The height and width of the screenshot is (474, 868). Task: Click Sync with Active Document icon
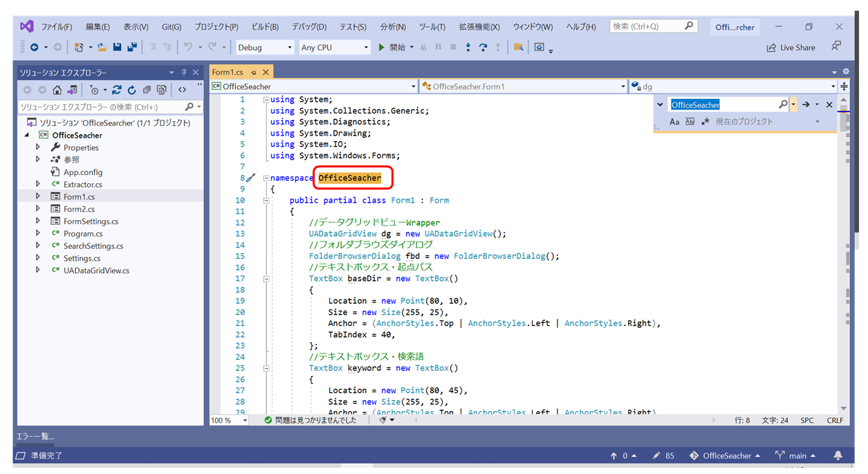coord(116,90)
